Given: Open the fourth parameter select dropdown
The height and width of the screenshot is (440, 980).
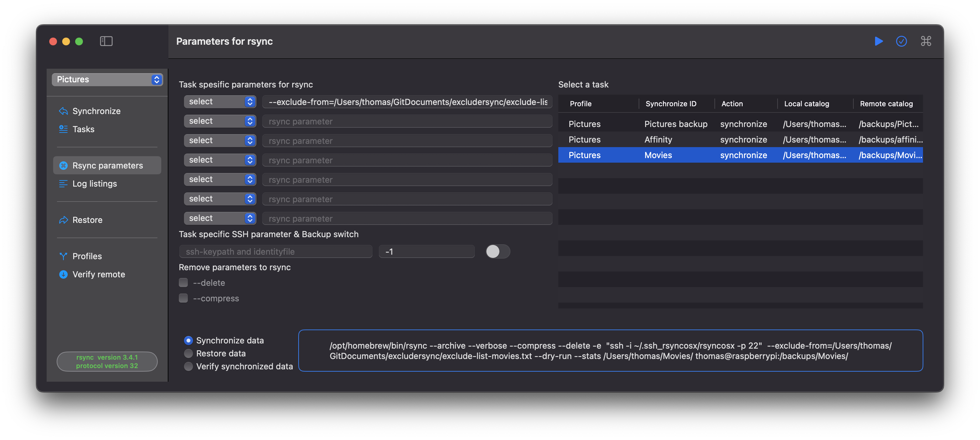Looking at the screenshot, I should pyautogui.click(x=220, y=160).
